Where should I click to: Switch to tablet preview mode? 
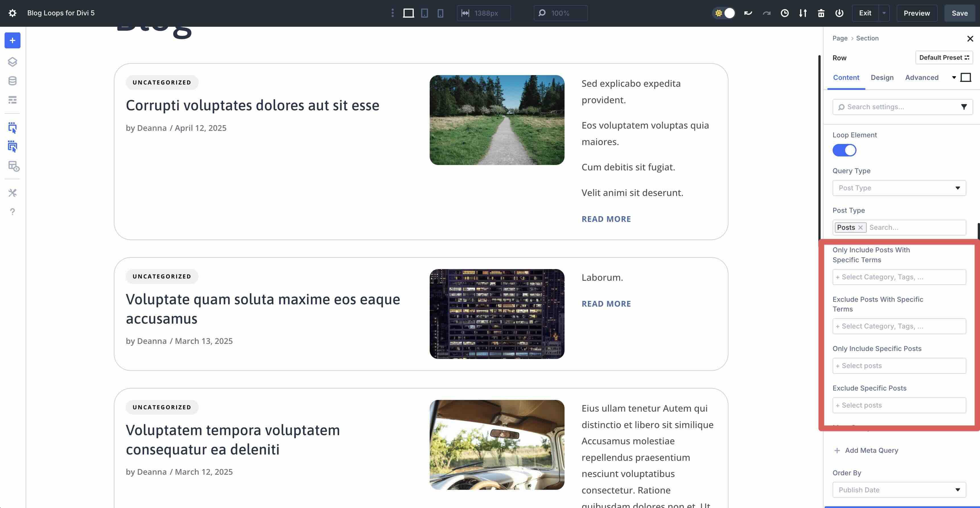click(x=424, y=13)
